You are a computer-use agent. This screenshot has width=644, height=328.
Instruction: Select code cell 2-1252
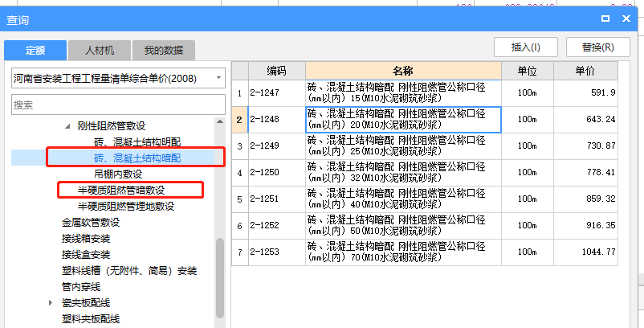277,226
